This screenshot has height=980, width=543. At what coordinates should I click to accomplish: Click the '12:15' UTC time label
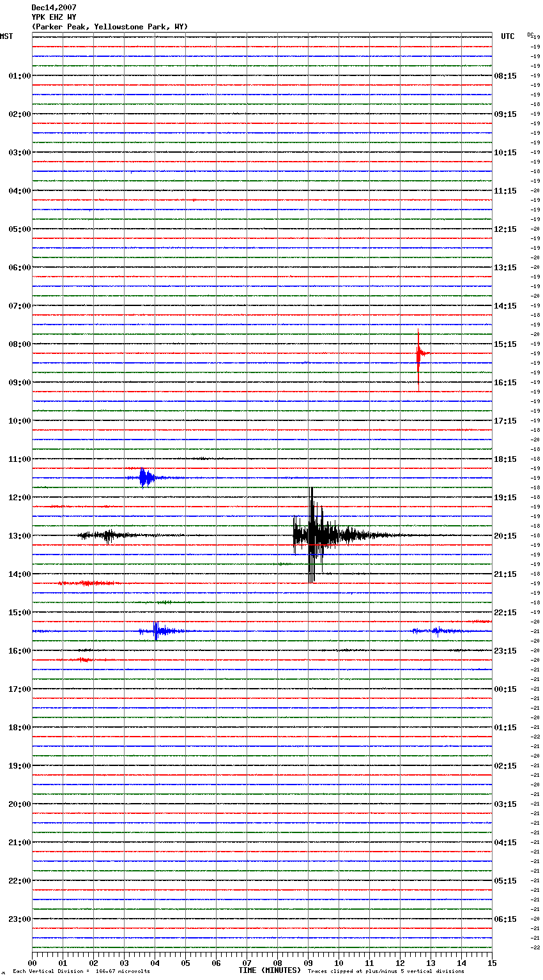(505, 229)
